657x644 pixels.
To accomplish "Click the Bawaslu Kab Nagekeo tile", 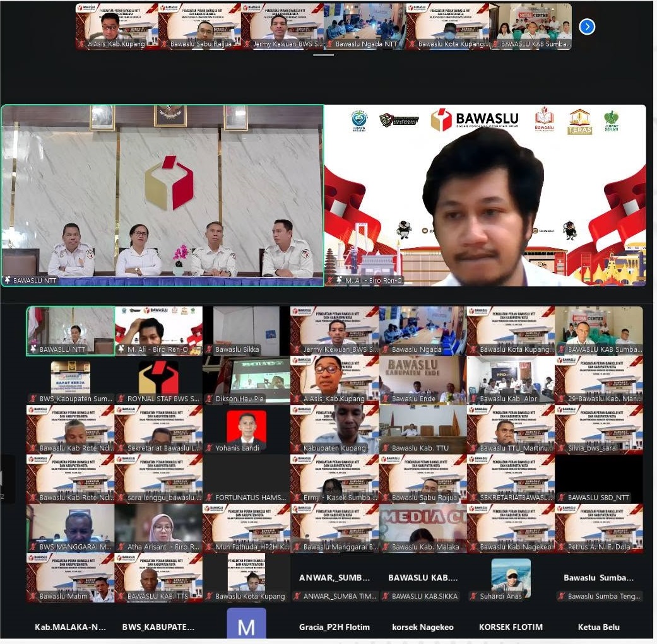I will (511, 529).
